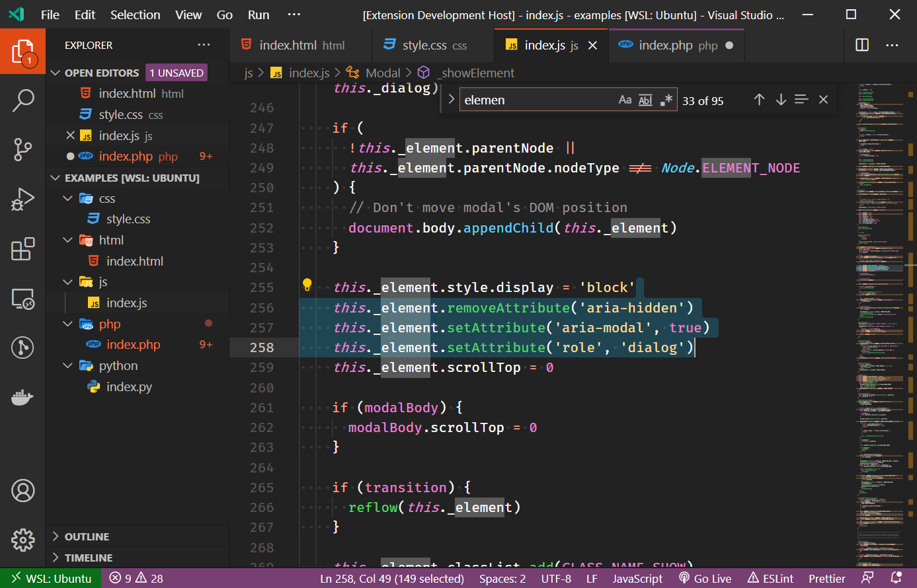Click the lightbulb quick fix on line 255

click(x=307, y=284)
